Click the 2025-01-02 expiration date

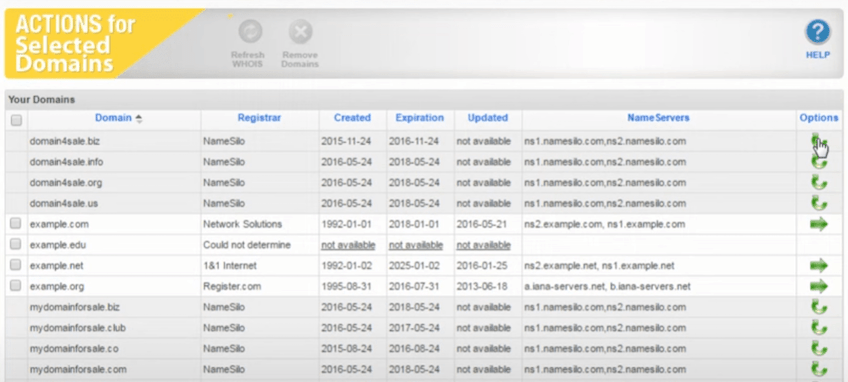point(413,266)
